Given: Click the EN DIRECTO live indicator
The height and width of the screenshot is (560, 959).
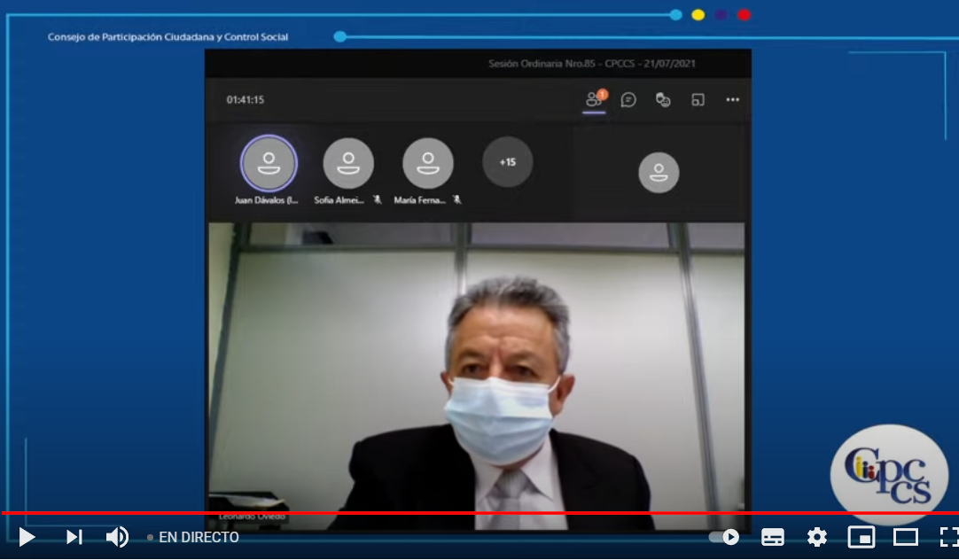Looking at the screenshot, I should point(193,537).
